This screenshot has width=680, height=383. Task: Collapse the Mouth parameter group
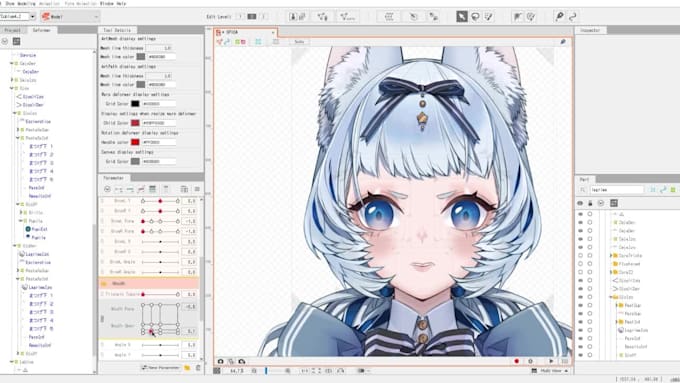(104, 284)
